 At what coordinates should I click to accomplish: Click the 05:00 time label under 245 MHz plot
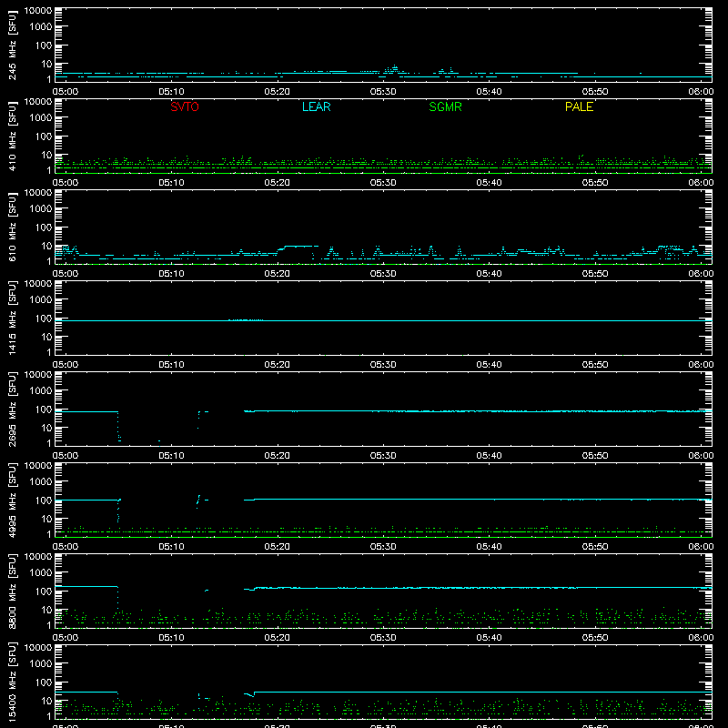coord(66,92)
